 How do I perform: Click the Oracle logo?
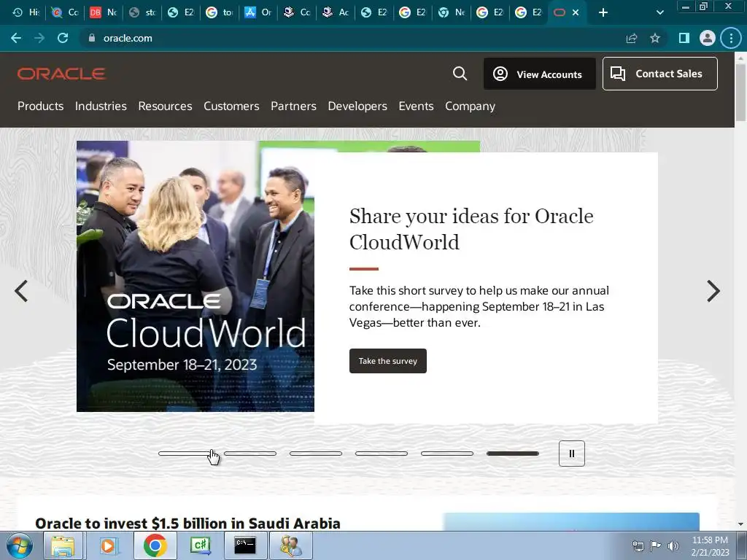[x=61, y=74]
